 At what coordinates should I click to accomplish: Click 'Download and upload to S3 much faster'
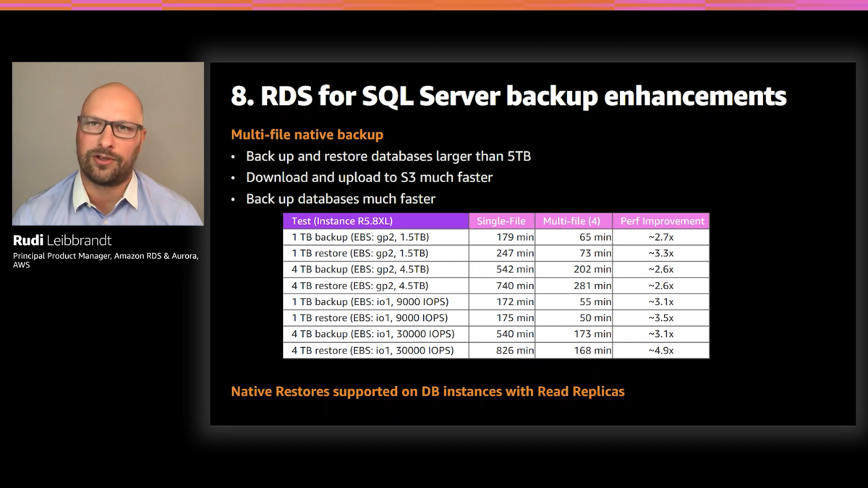point(369,177)
